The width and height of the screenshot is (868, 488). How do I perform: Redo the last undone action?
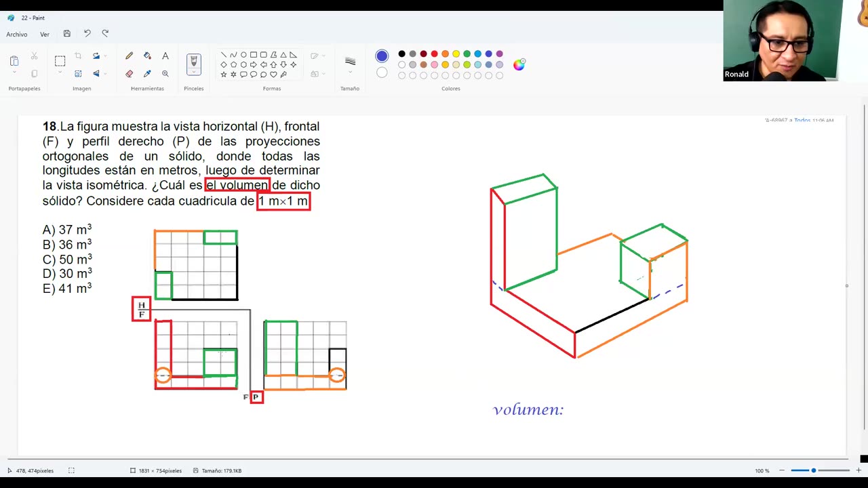(105, 33)
